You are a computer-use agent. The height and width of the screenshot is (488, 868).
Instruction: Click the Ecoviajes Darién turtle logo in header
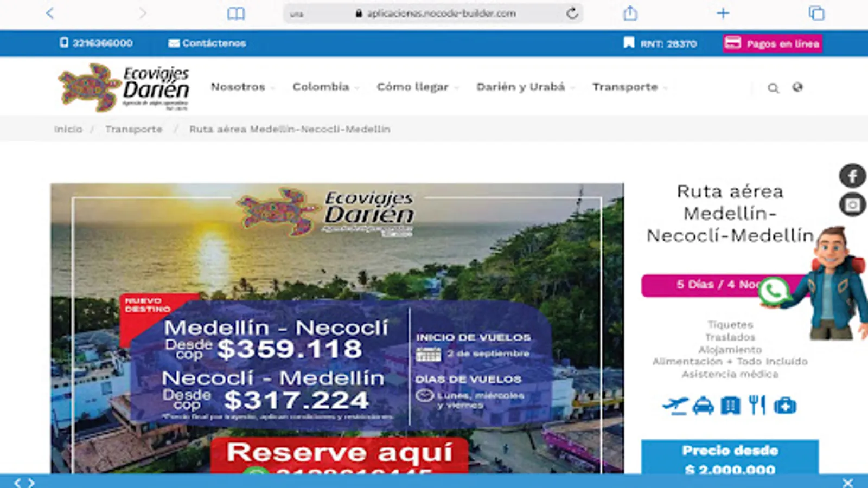pyautogui.click(x=124, y=87)
